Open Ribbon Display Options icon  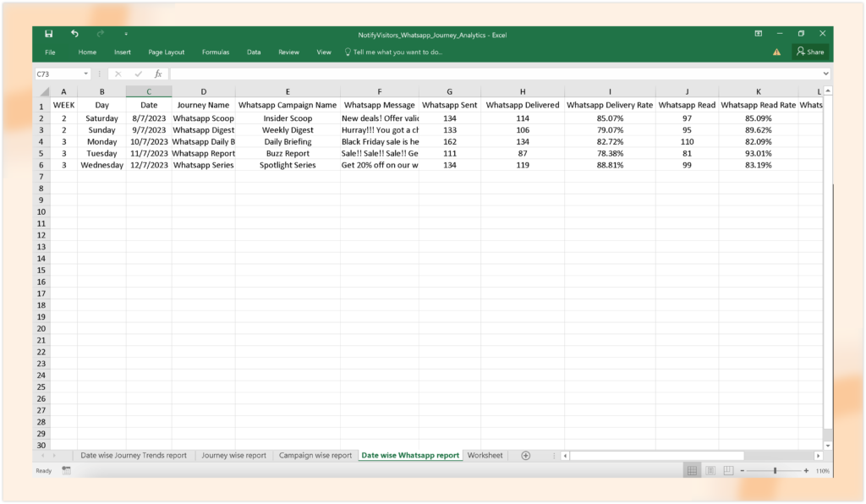click(x=759, y=34)
